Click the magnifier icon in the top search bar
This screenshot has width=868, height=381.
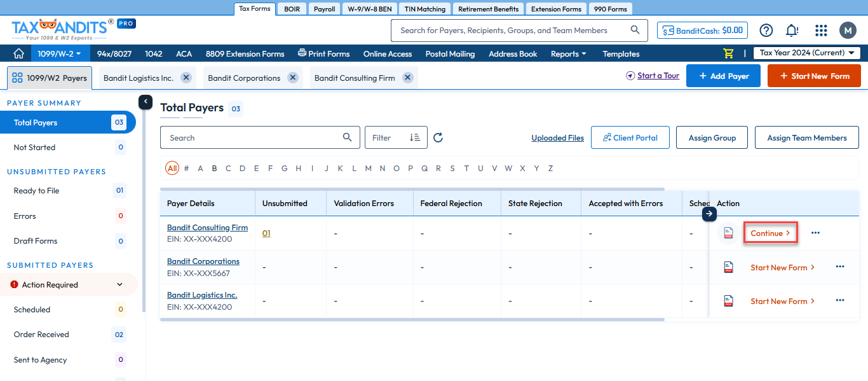click(x=635, y=30)
